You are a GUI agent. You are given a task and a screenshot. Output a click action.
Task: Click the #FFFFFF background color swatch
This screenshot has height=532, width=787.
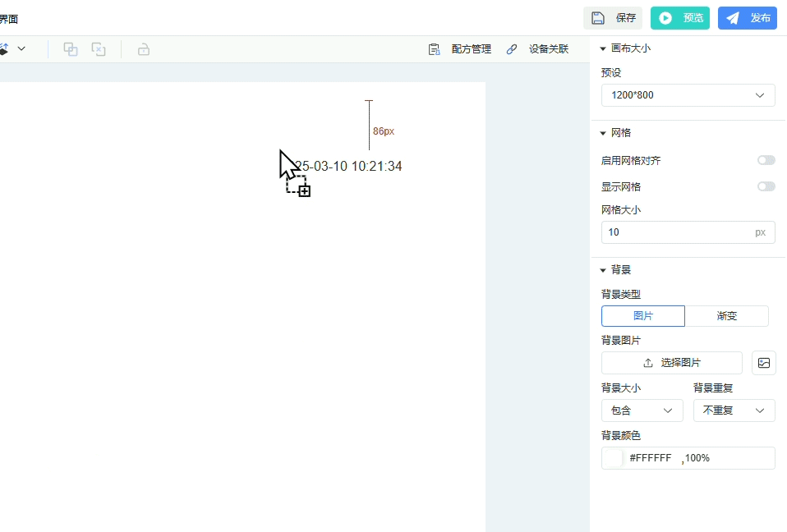pyautogui.click(x=613, y=458)
